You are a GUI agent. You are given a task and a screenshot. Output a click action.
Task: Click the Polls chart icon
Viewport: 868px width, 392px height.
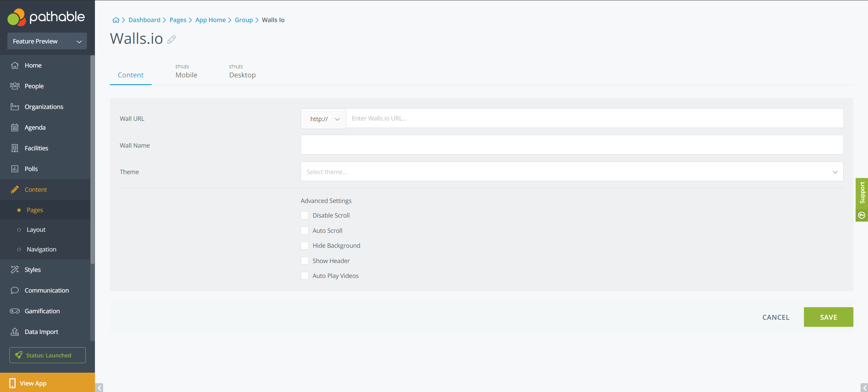pos(15,169)
